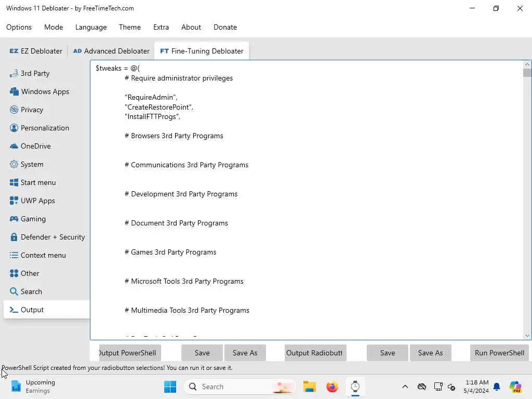The image size is (532, 399).
Task: Open the About menu
Action: [x=191, y=27]
